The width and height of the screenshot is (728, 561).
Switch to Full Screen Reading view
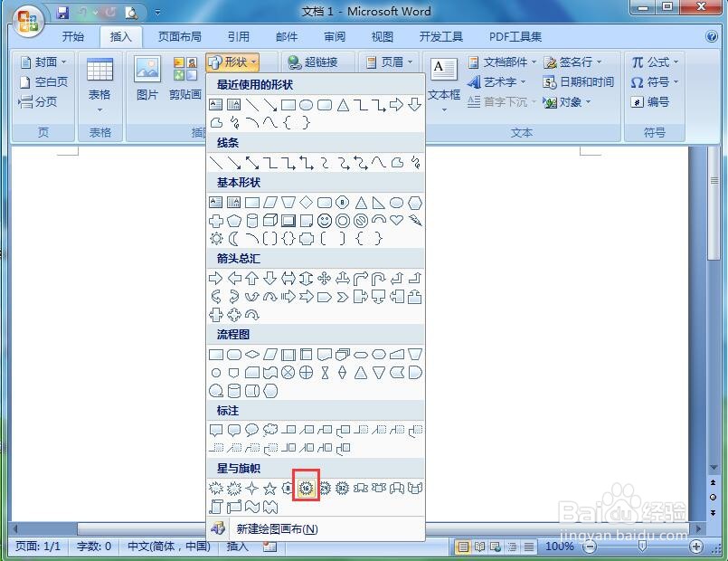click(x=479, y=547)
